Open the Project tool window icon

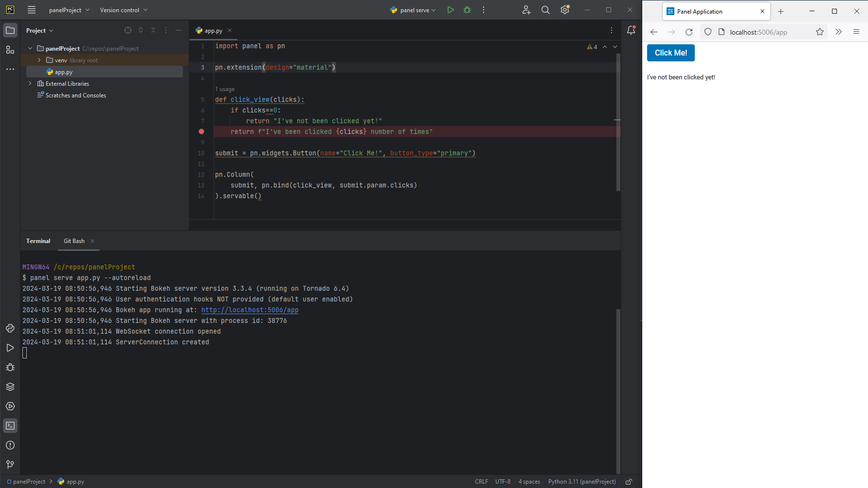pos(10,30)
